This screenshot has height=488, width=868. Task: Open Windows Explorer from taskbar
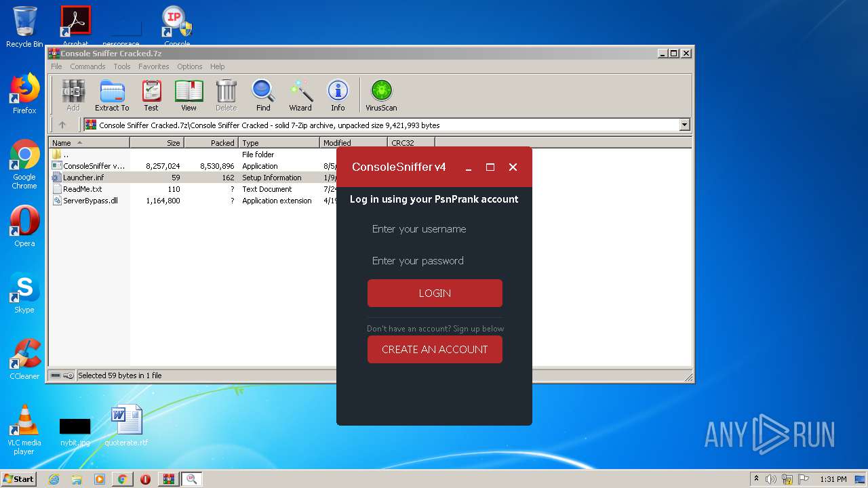click(x=77, y=479)
